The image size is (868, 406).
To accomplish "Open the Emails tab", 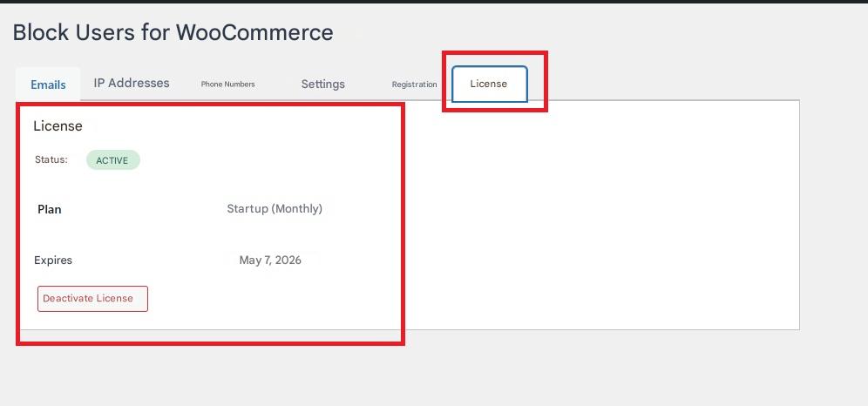I will [48, 85].
